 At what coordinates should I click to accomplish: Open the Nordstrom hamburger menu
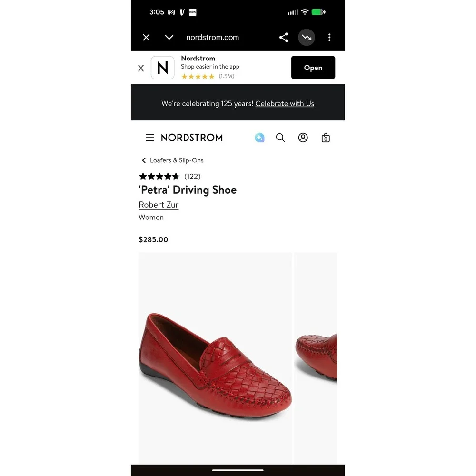pos(149,138)
